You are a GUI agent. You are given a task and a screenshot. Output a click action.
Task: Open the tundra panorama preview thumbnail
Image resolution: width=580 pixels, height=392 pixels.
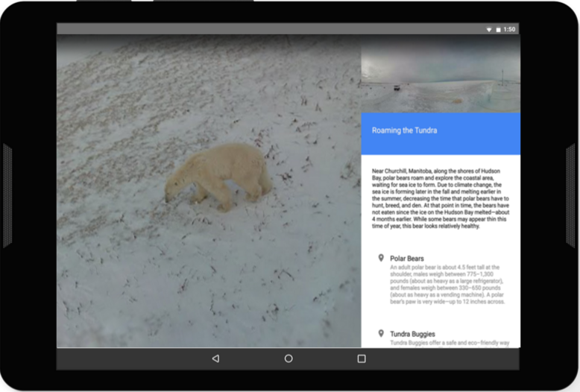(x=441, y=73)
